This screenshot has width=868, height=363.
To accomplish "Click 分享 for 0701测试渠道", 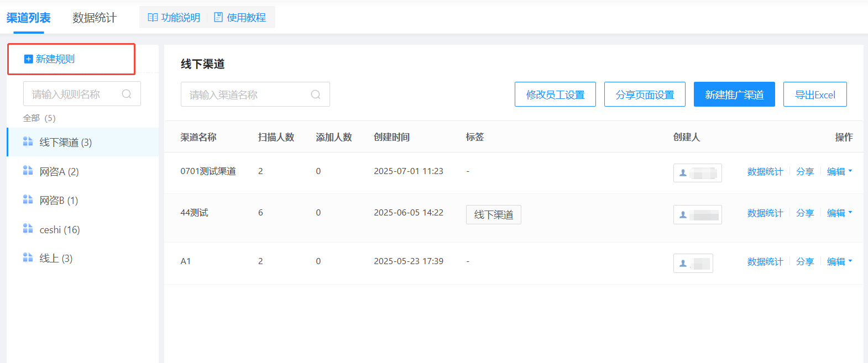I will point(805,172).
